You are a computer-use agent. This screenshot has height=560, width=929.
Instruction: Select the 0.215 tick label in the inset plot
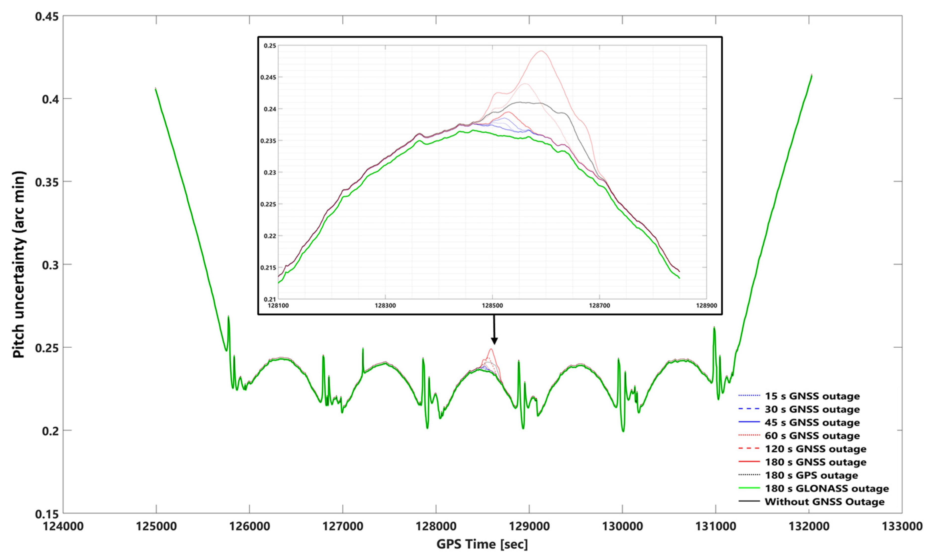coord(268,267)
